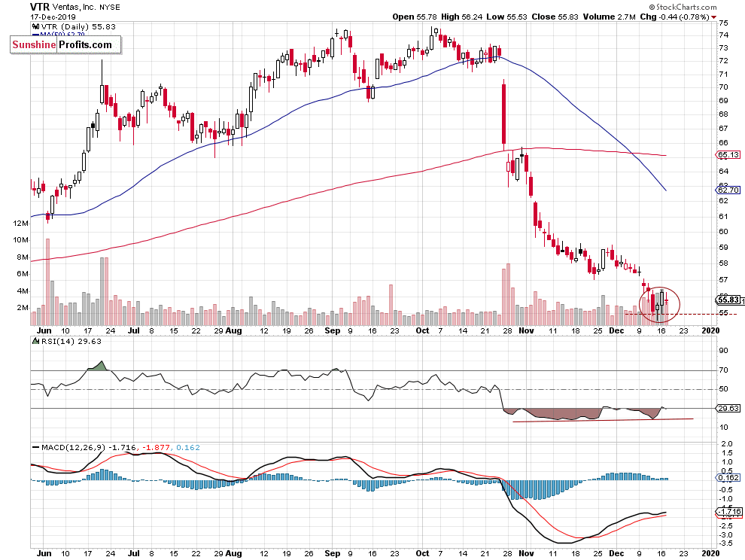
Task: Click the Sep label on the price chart's date axis
Action: (333, 330)
